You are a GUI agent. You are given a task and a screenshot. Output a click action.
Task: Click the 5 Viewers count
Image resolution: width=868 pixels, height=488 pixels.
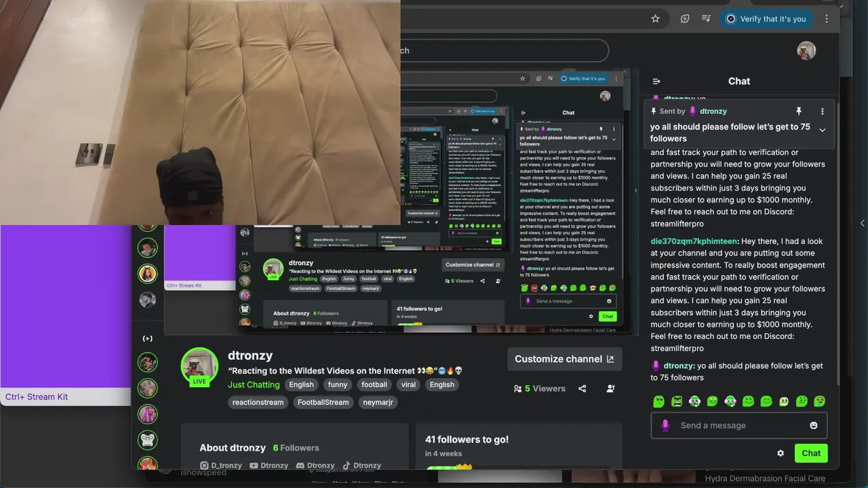(x=540, y=388)
